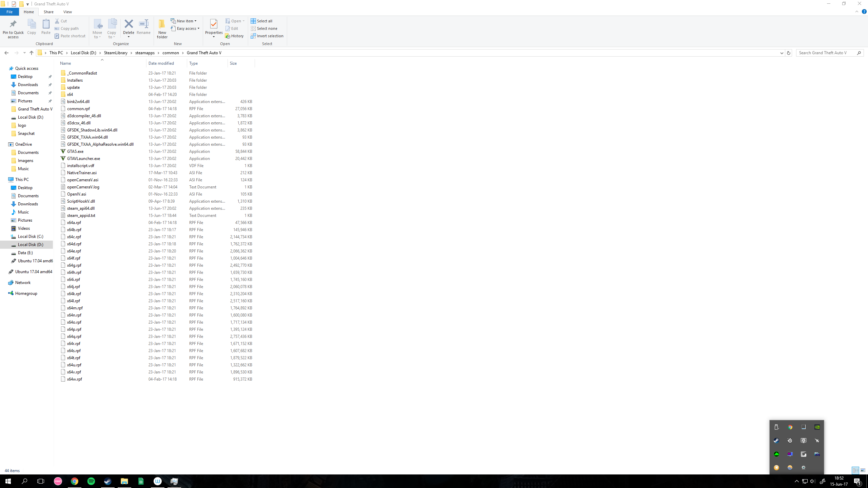Click the New folder icon

pyautogui.click(x=162, y=24)
